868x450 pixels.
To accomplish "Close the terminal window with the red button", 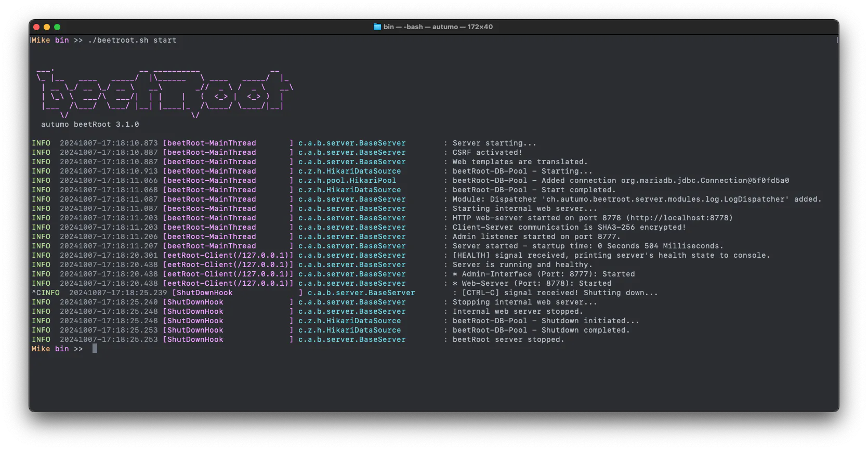I will pyautogui.click(x=36, y=27).
